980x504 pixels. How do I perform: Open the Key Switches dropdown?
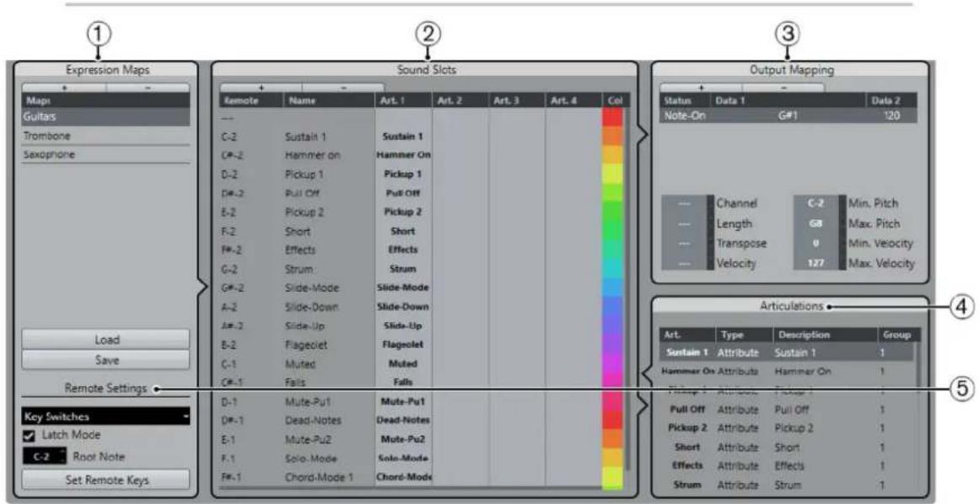(x=105, y=416)
